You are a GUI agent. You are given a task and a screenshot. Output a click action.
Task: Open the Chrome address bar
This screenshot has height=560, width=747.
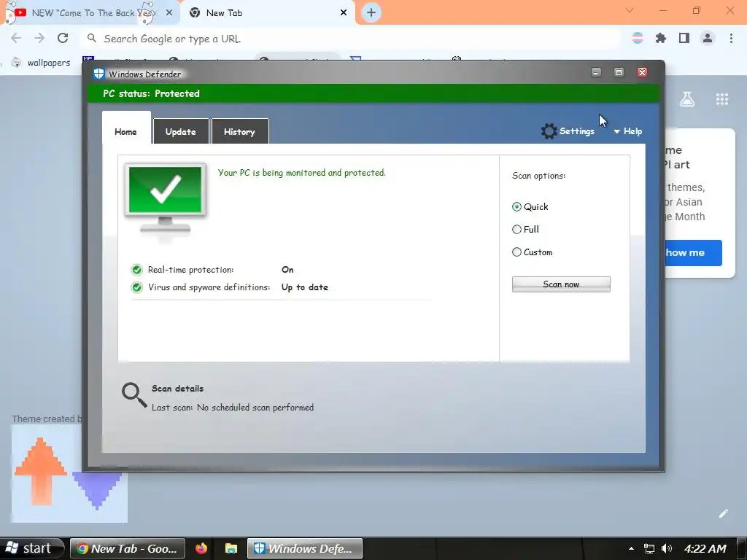(x=352, y=39)
